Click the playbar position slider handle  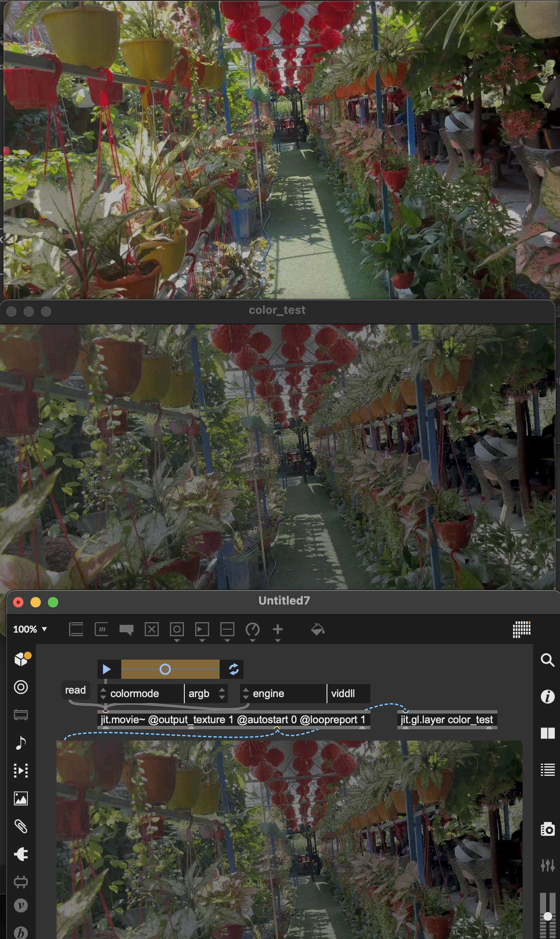coord(165,669)
